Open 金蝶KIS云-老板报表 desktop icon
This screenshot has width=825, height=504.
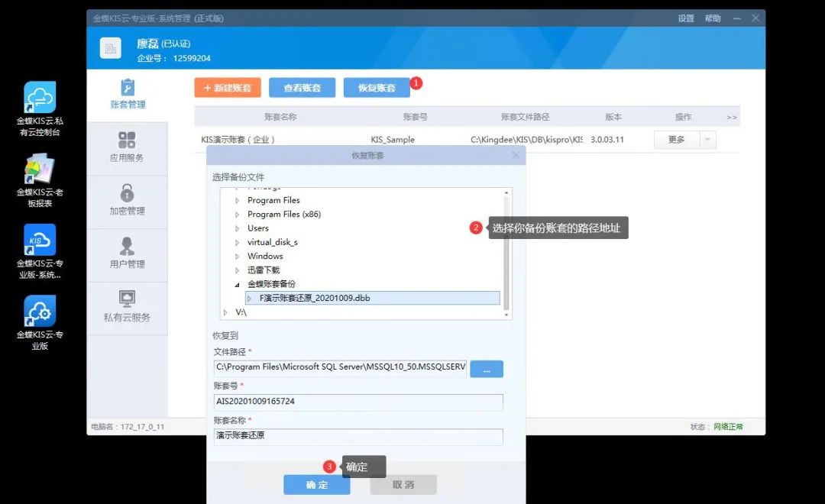coord(40,180)
